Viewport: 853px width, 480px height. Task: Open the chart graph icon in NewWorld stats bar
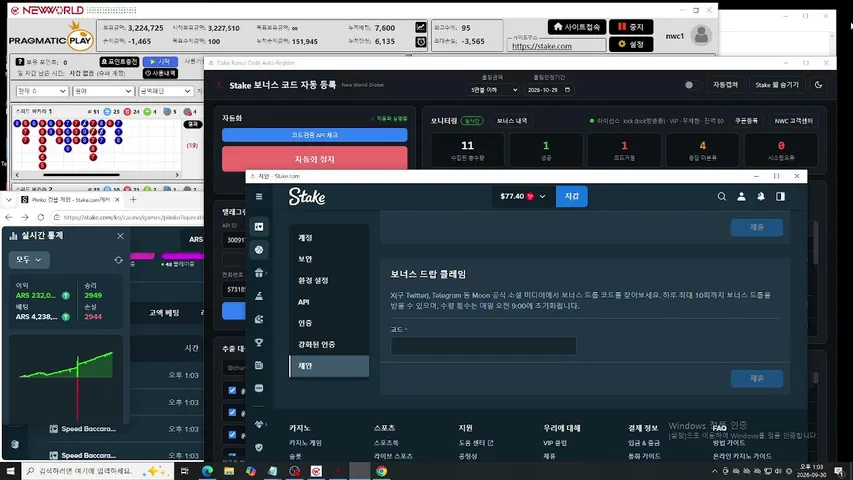[x=421, y=27]
